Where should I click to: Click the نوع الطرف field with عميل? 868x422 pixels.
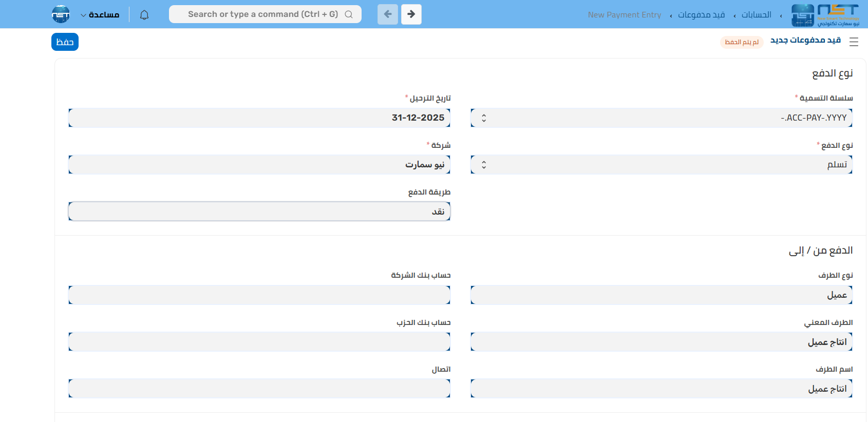[662, 295]
